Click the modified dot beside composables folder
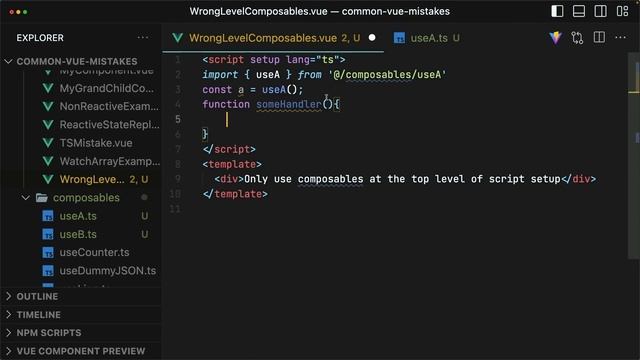 tap(144, 198)
